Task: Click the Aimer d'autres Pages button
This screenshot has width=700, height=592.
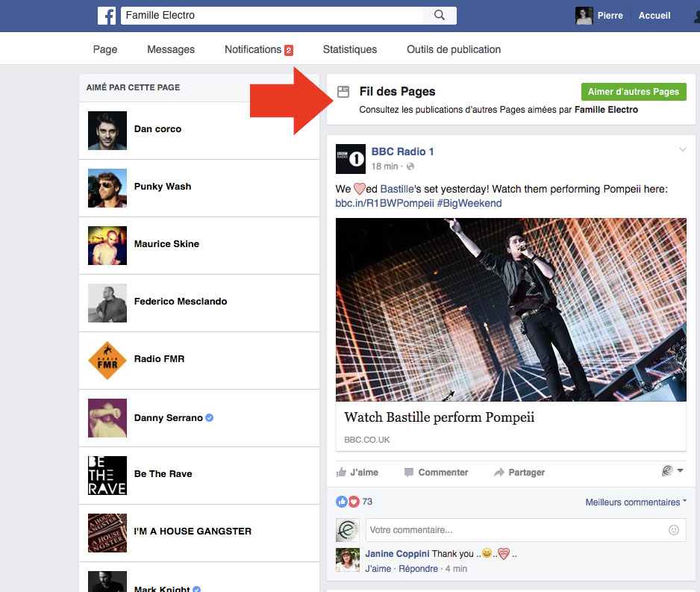Action: (634, 92)
